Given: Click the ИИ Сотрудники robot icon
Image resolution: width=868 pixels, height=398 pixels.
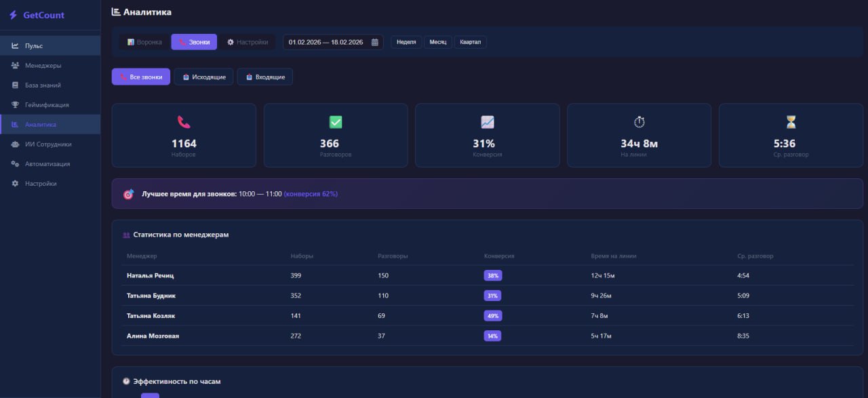Looking at the screenshot, I should coord(15,144).
